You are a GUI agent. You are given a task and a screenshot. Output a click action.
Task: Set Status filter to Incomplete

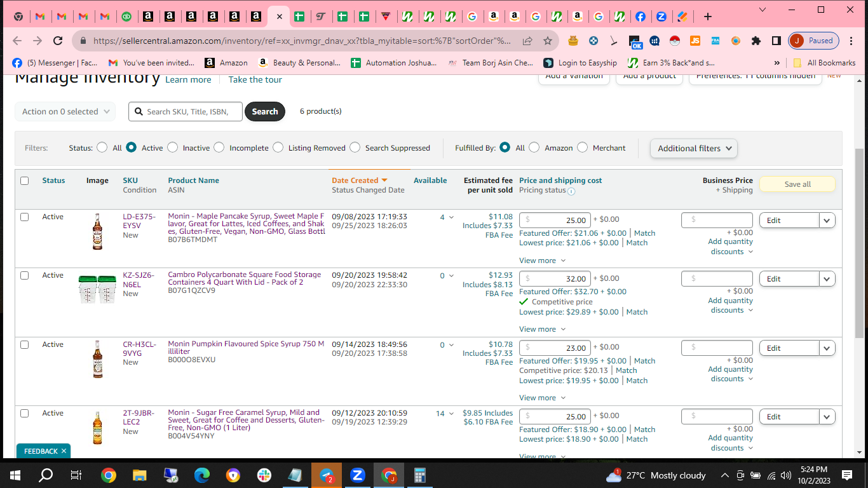[219, 147]
